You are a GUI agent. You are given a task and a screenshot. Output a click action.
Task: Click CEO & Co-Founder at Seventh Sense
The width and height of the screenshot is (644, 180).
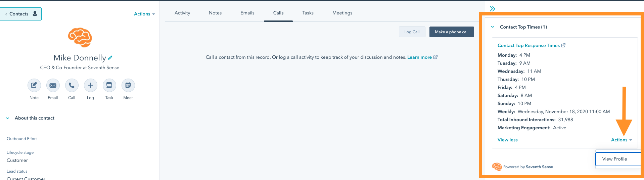pos(80,67)
